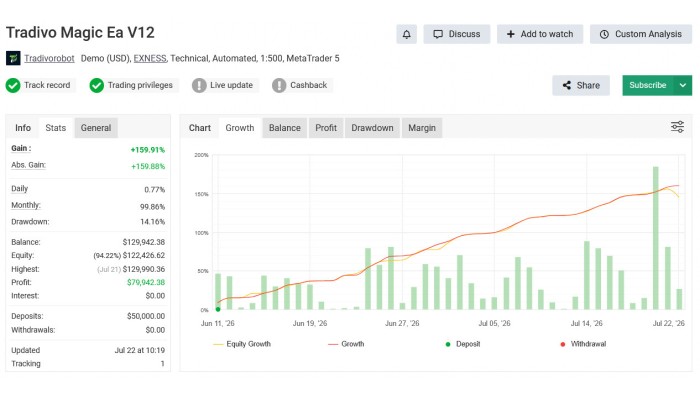
Task: Switch to the Drawdown chart tab
Action: pos(372,128)
